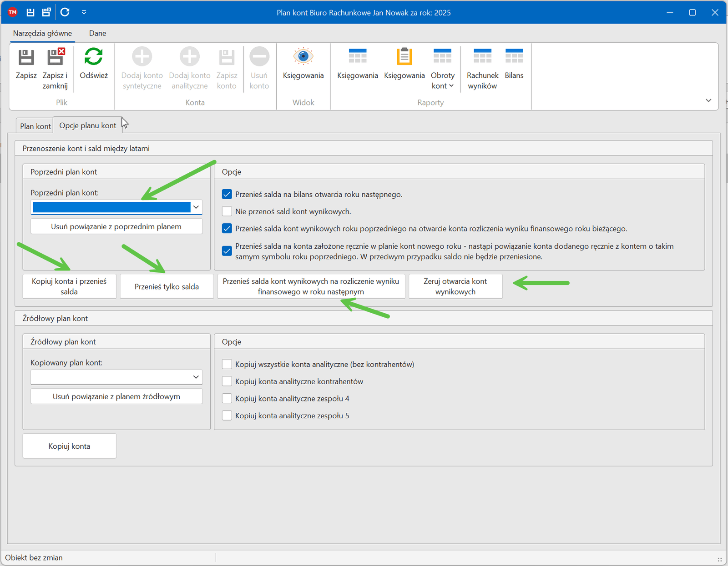Viewport: 728px width, 566px height.
Task: Expand the Poprzedni plan kont dropdown
Action: 196,207
